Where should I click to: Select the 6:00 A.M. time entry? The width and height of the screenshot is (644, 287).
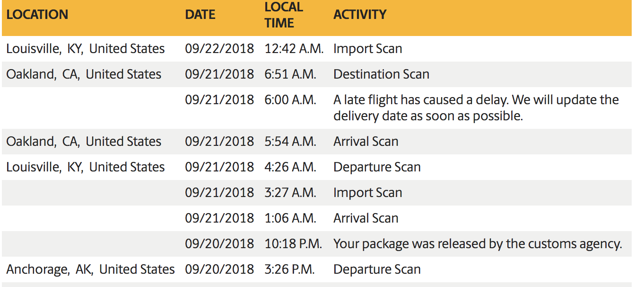click(290, 100)
